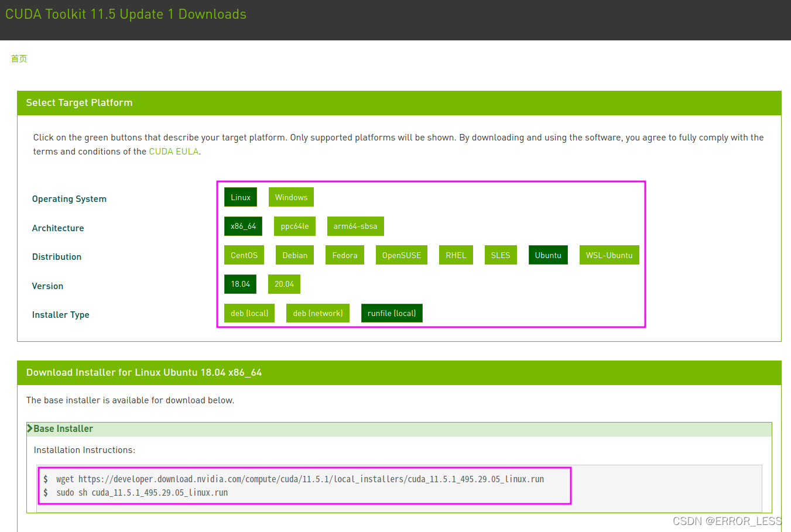Pick the Debian distribution
The width and height of the screenshot is (791, 532).
295,255
